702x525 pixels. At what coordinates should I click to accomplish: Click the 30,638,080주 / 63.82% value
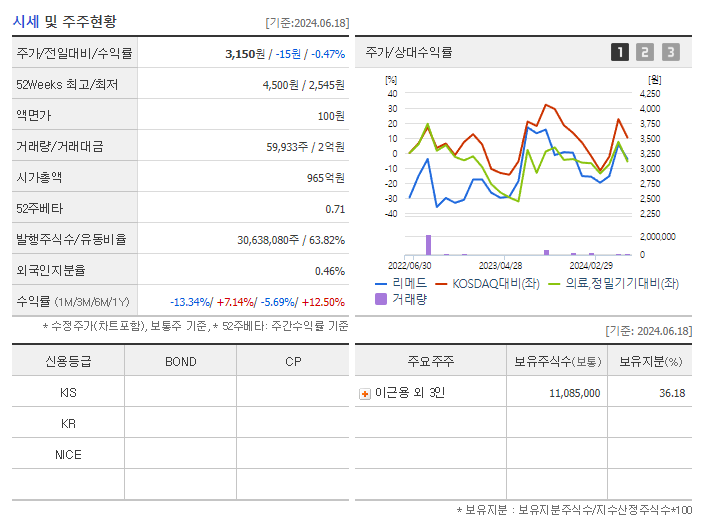pyautogui.click(x=291, y=240)
